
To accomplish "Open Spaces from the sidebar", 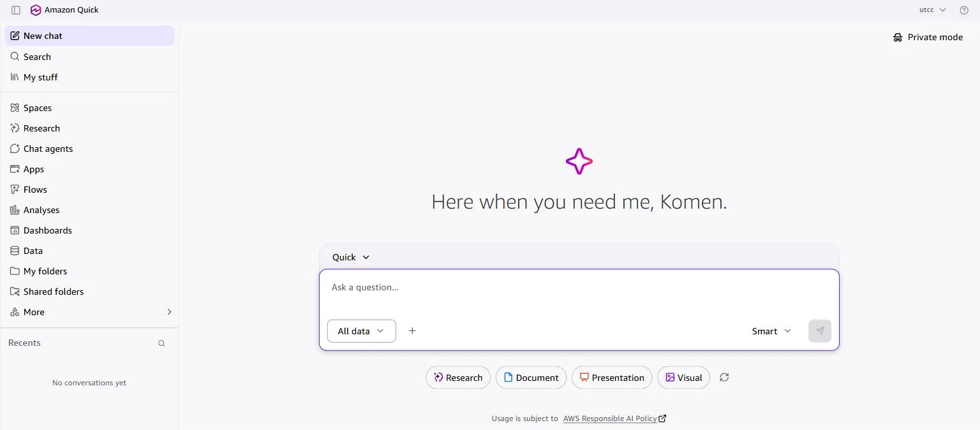I will [89, 108].
